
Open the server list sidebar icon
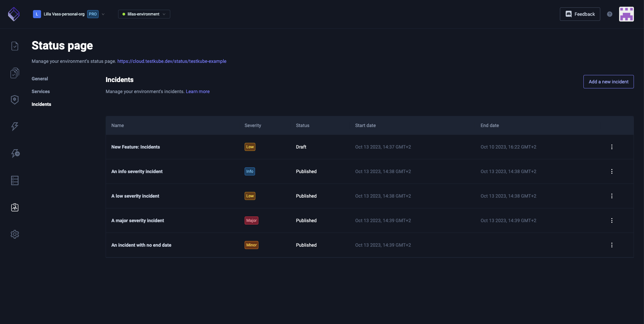click(15, 180)
